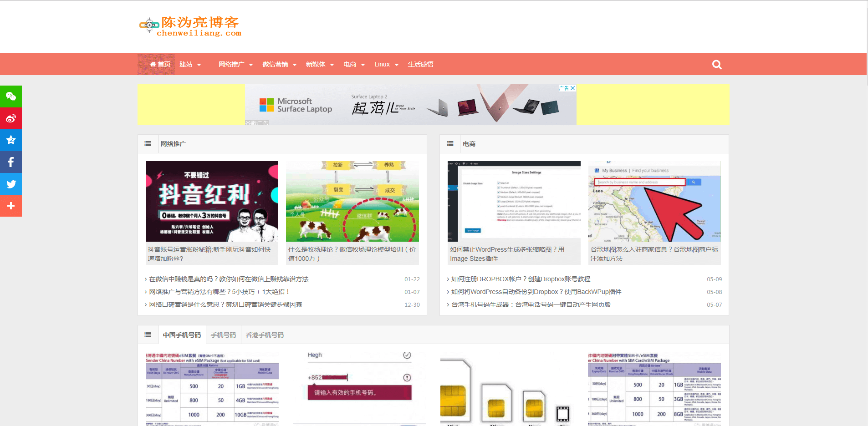Screen dimensions: 868x426
Task: Click the star favorites icon in sidebar
Action: coord(11,140)
